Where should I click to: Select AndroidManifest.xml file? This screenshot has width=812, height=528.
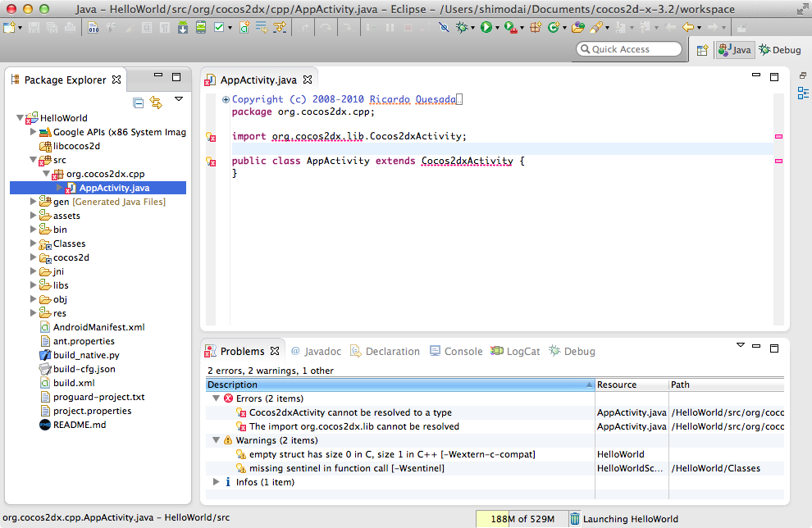pos(99,327)
